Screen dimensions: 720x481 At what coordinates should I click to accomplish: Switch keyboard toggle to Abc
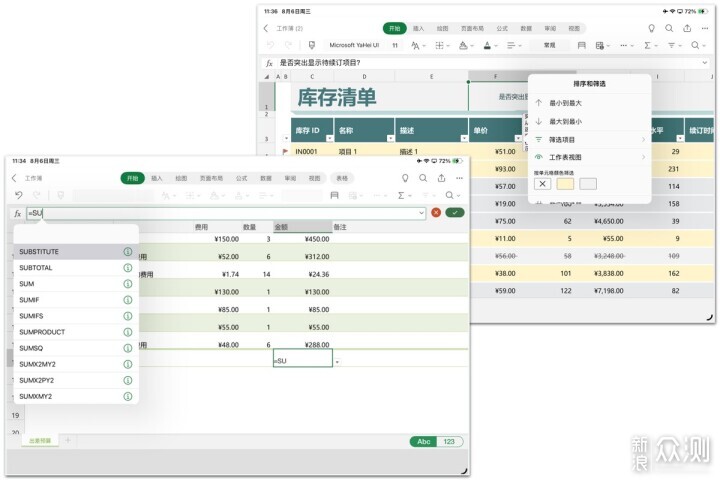tap(423, 442)
